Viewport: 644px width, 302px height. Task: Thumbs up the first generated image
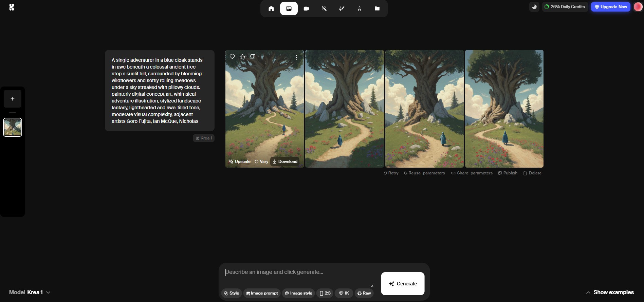242,57
